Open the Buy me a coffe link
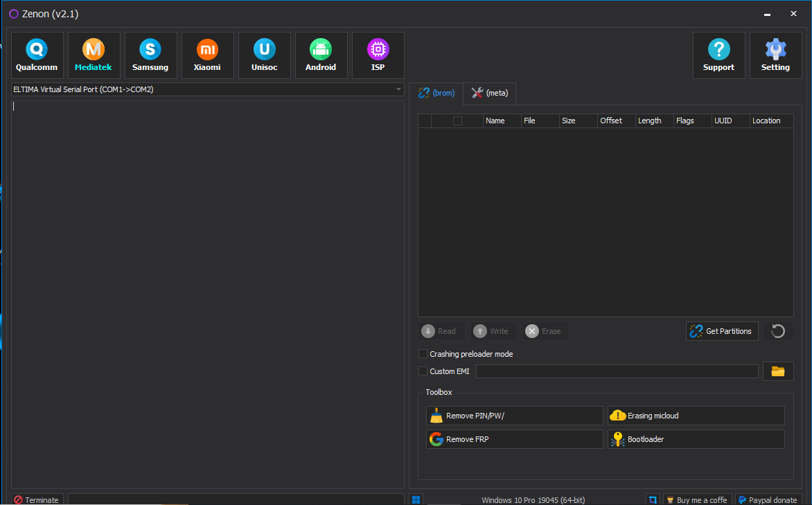 [697, 500]
